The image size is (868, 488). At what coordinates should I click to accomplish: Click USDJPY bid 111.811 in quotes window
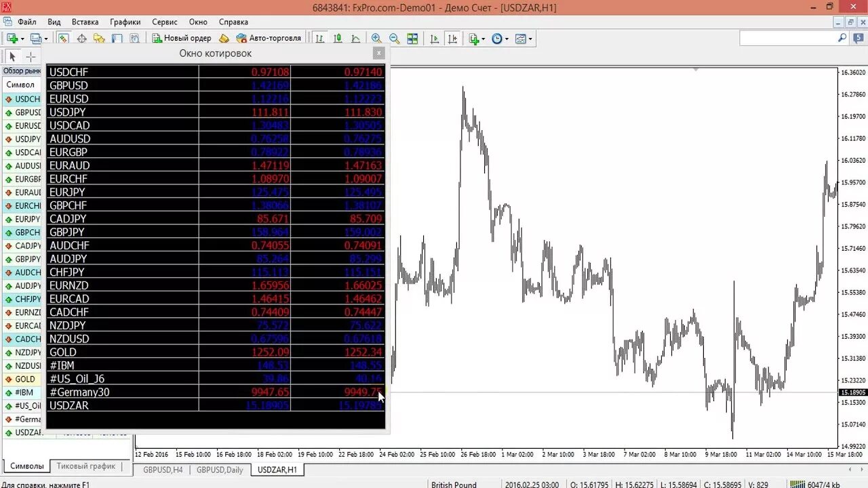point(270,112)
